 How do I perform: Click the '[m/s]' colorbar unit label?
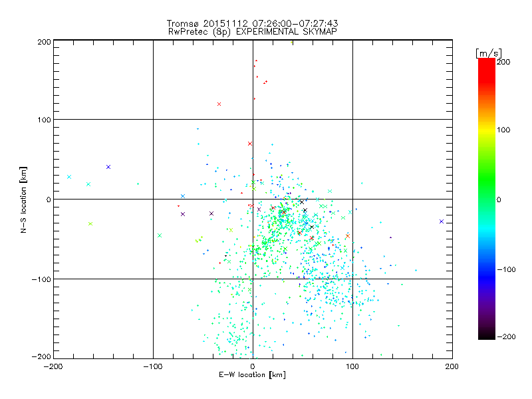tap(488, 53)
